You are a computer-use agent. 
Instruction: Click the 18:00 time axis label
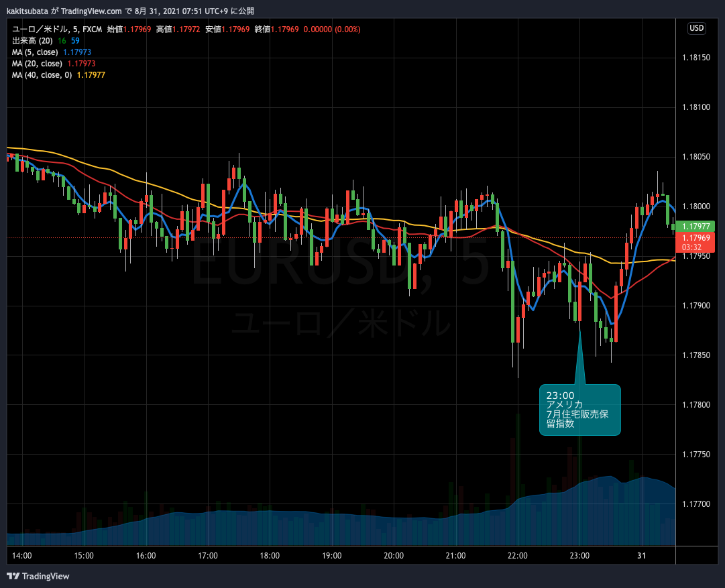270,556
